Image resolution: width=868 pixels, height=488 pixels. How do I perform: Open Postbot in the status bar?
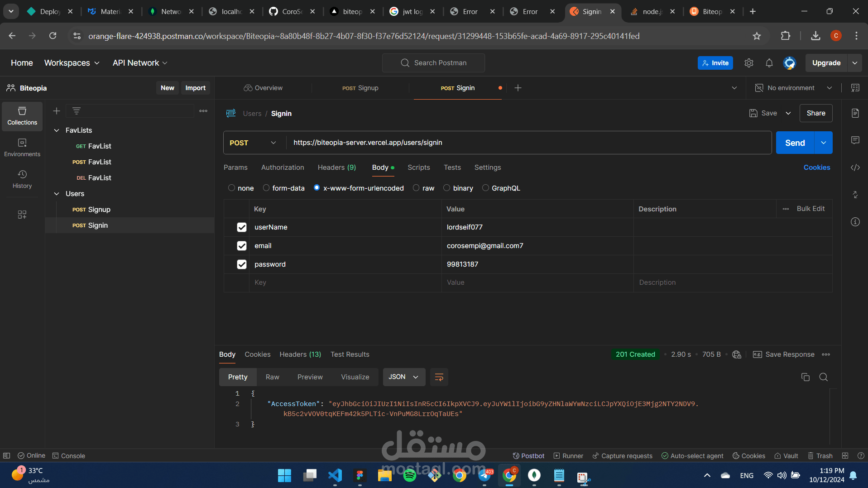[528, 456]
